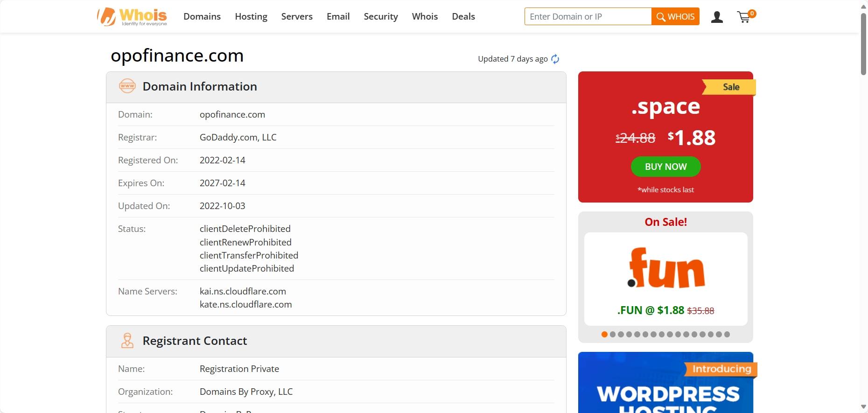Click expiry date 2027-02-14
868x413 pixels.
(x=223, y=183)
